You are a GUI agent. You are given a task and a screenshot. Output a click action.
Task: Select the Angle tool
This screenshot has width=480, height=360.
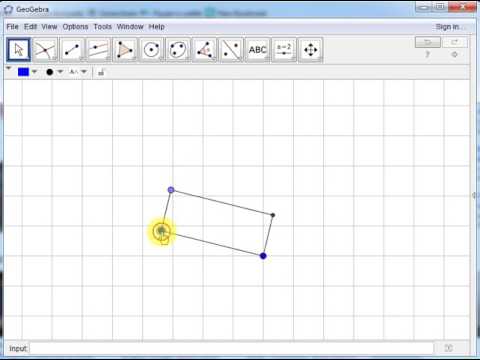click(204, 50)
